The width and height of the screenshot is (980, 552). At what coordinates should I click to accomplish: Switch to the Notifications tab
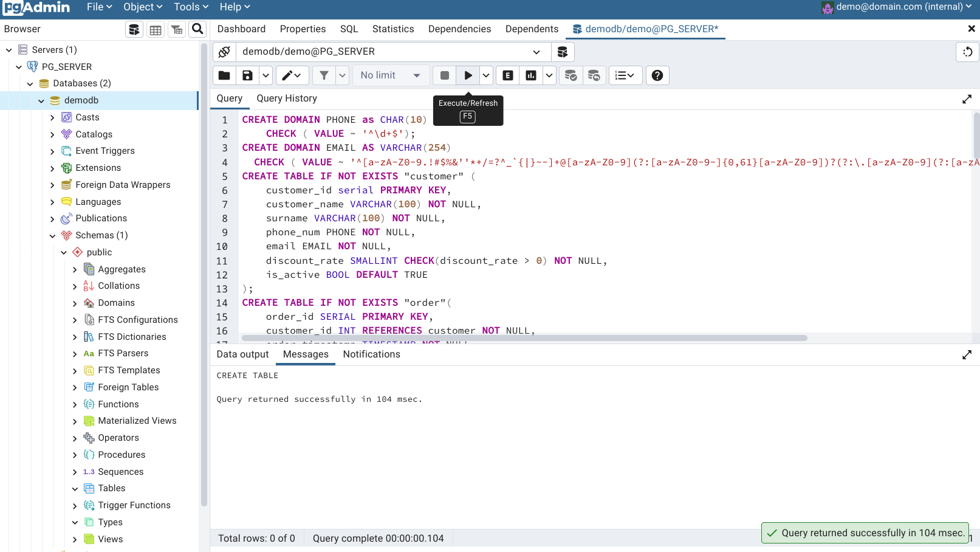coord(371,354)
